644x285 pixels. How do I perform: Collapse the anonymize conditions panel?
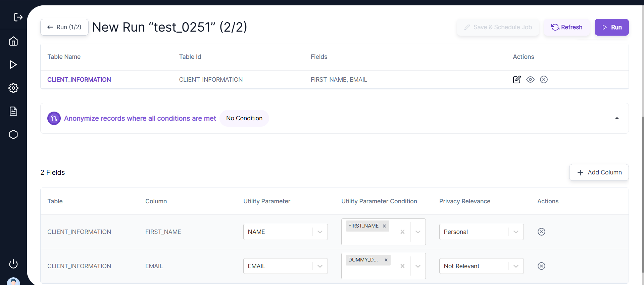click(x=617, y=118)
